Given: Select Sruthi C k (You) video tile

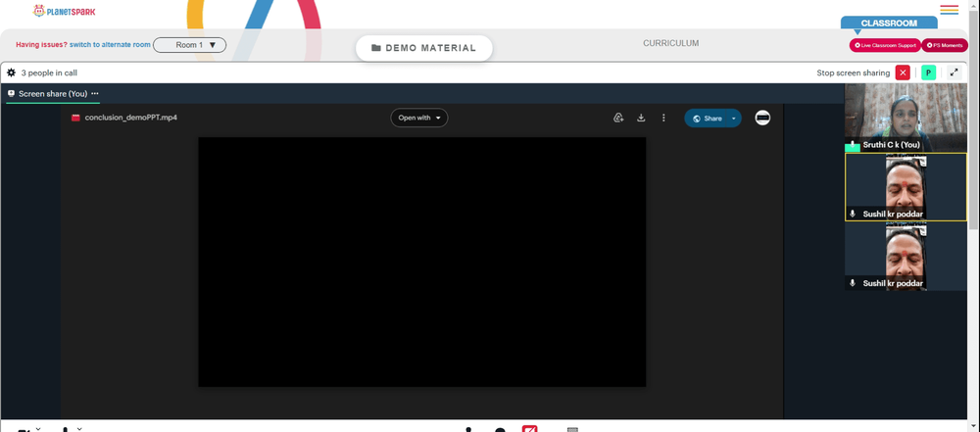Looking at the screenshot, I should 906,118.
